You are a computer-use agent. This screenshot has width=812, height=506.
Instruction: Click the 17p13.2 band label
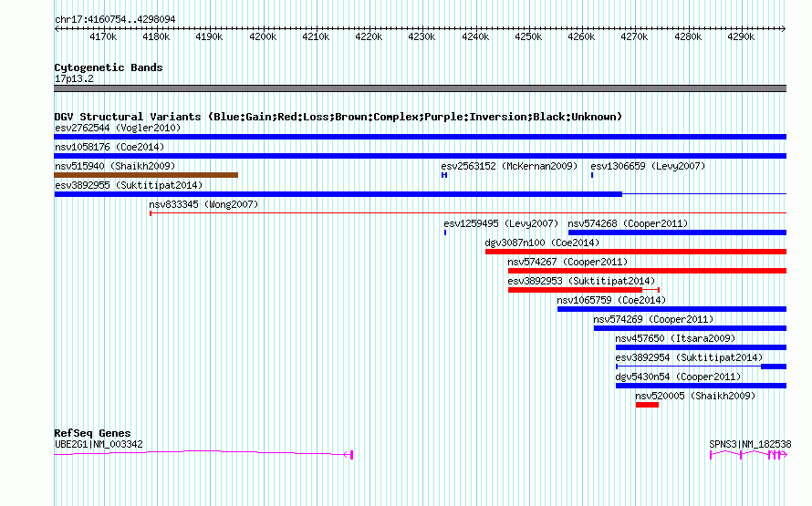[x=74, y=78]
